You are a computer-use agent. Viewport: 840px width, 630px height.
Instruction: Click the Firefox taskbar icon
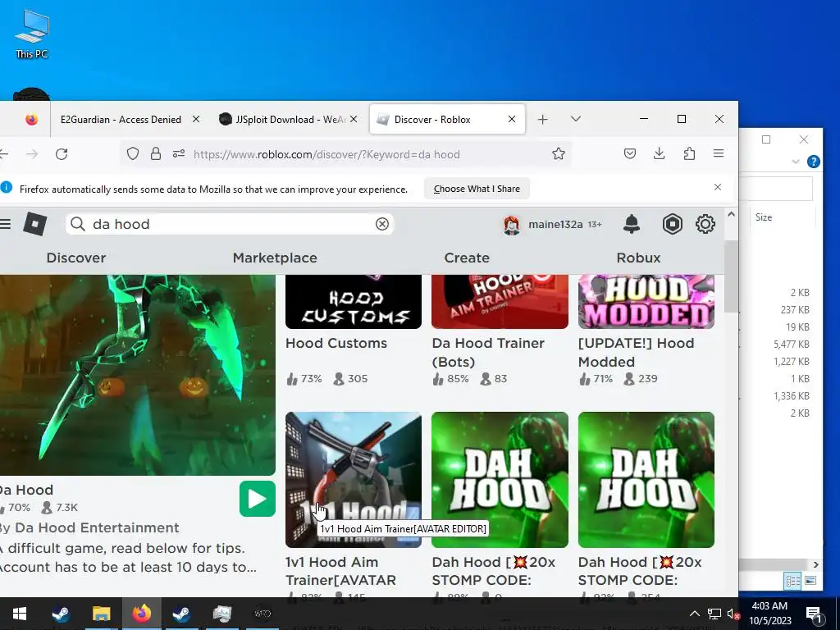coord(141,614)
